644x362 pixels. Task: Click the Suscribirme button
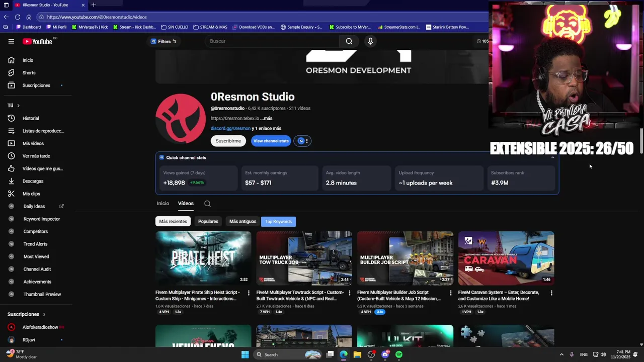point(228,141)
